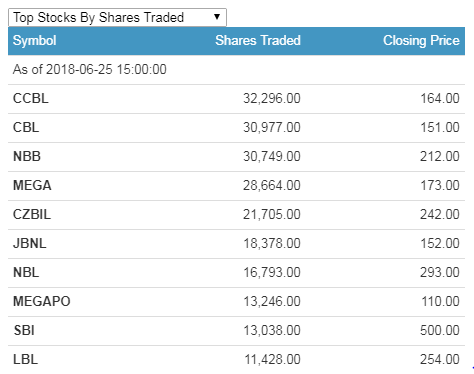
Task: Click the Closing Price column header
Action: click(x=421, y=41)
